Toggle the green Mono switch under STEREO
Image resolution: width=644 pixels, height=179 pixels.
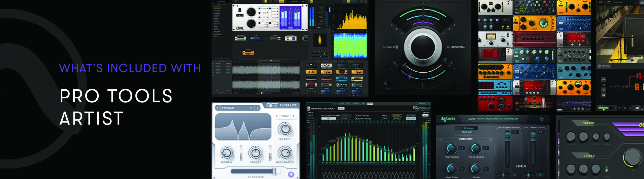click(x=607, y=169)
